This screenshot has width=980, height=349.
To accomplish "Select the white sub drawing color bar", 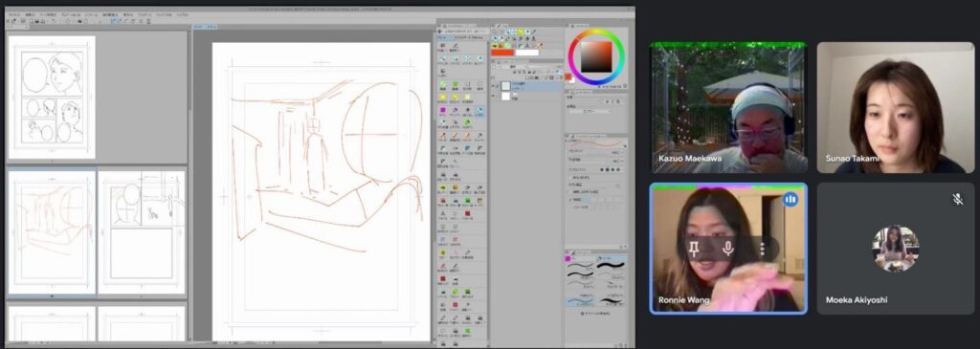I will [527, 53].
